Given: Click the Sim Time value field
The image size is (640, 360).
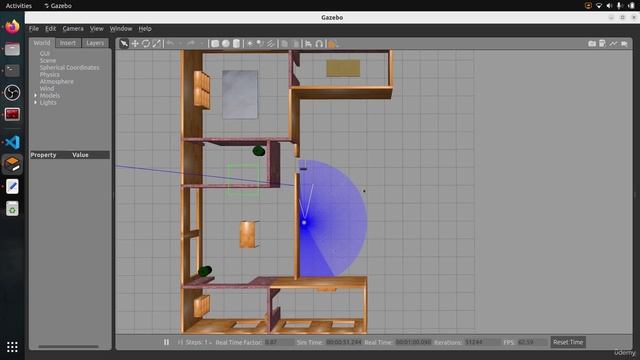Looking at the screenshot, I should (x=344, y=342).
